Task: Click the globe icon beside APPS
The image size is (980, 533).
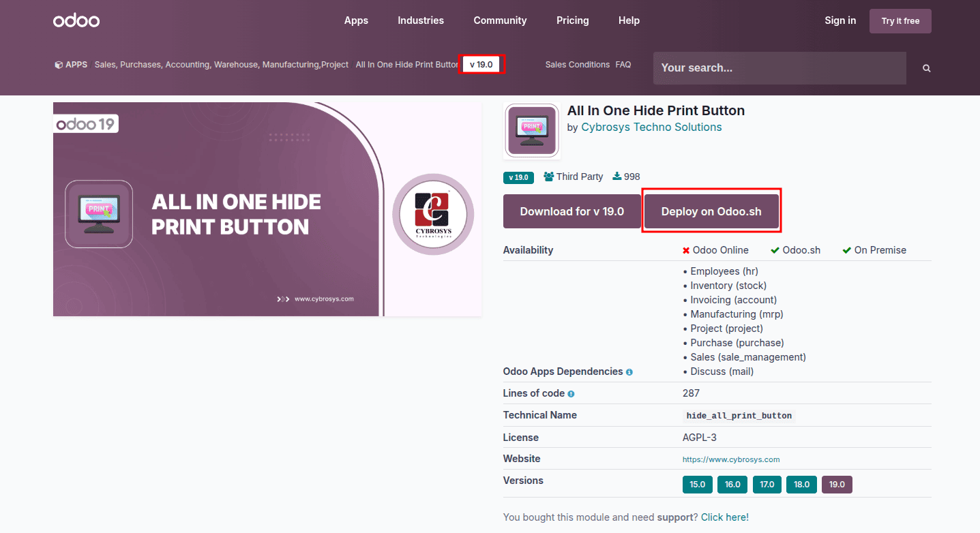Action: [x=58, y=64]
